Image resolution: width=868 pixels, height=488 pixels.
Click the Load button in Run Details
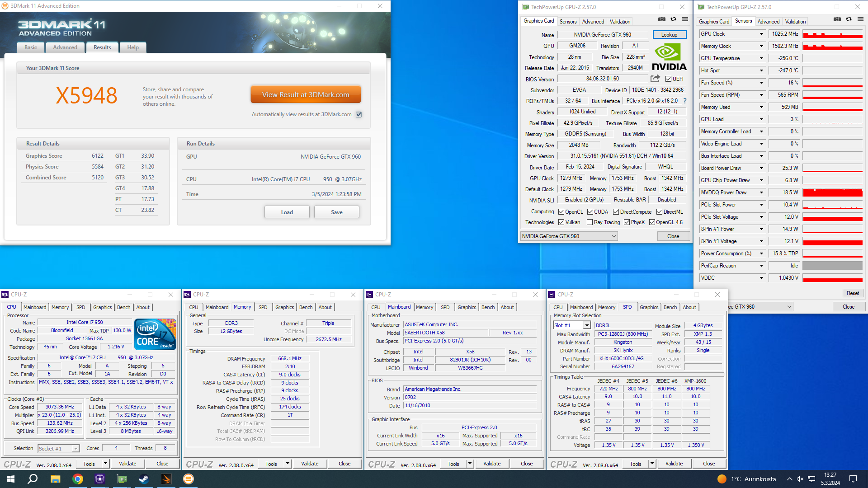click(287, 212)
